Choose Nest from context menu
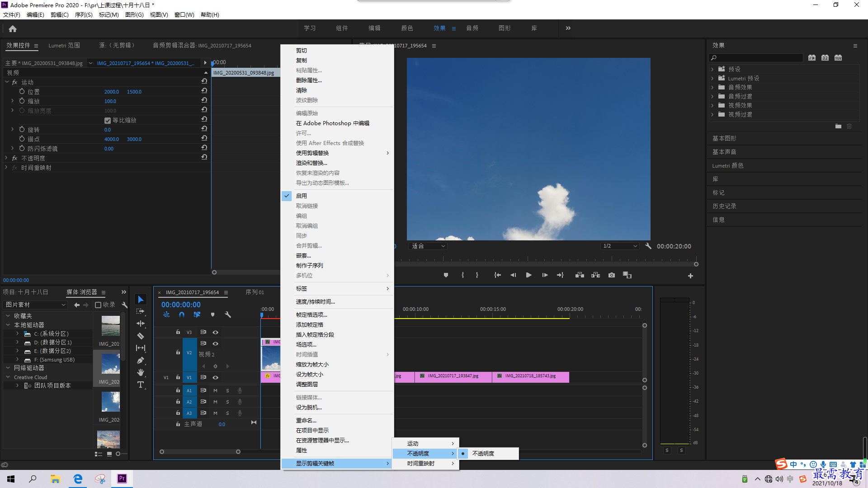The height and width of the screenshot is (488, 868). (303, 256)
